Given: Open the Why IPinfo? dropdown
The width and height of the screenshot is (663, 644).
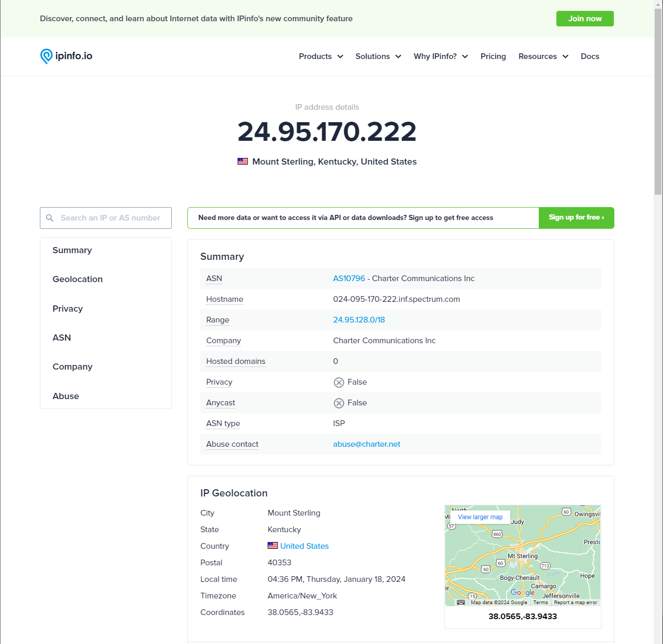Looking at the screenshot, I should 441,56.
